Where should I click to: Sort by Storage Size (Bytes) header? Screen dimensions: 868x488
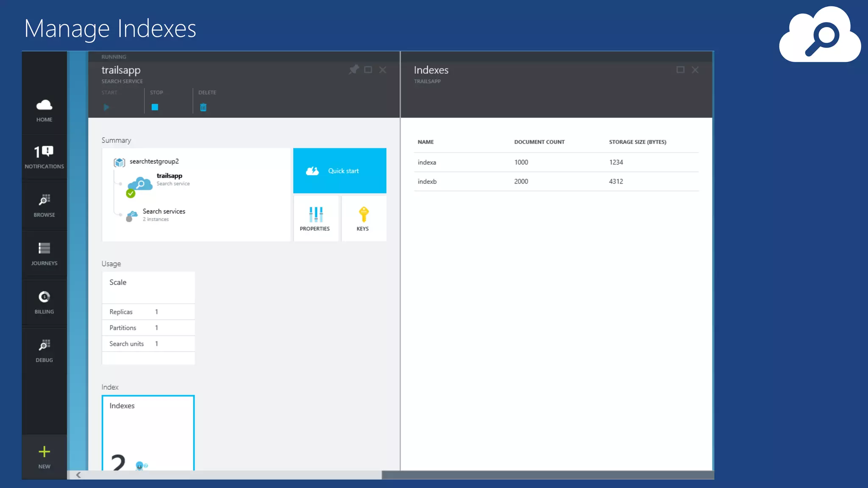click(637, 142)
